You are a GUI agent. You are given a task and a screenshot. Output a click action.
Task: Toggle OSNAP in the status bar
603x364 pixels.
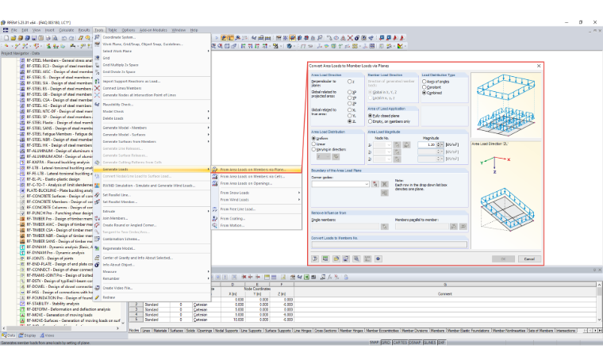click(414, 343)
